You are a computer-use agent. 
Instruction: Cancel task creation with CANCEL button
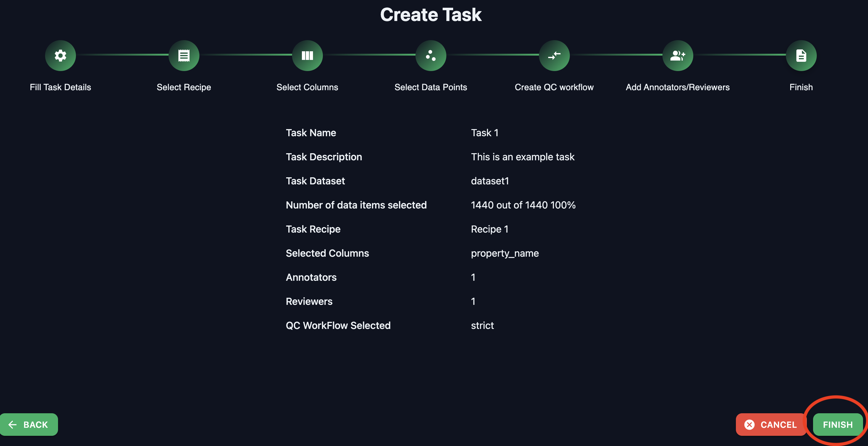tap(771, 425)
